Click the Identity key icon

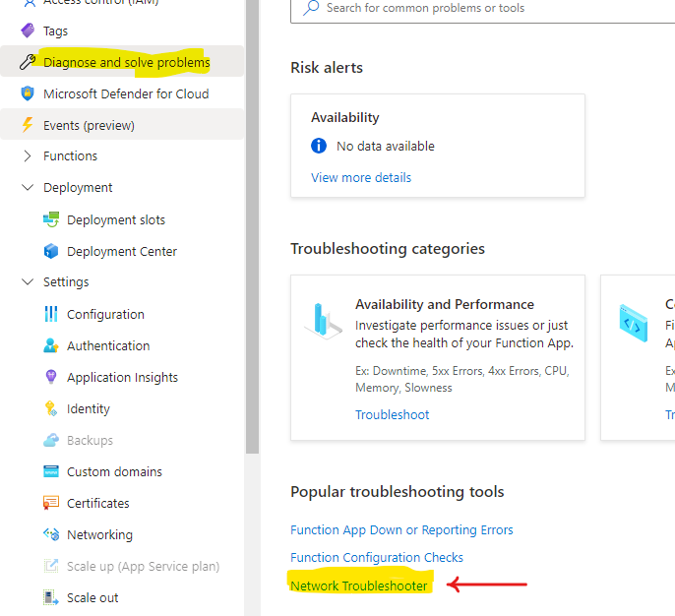51,408
